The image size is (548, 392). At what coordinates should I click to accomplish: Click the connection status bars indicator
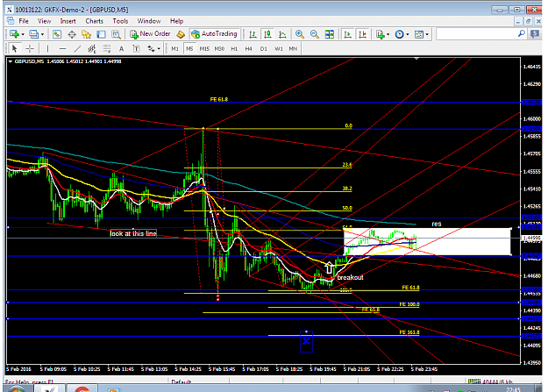point(474,381)
